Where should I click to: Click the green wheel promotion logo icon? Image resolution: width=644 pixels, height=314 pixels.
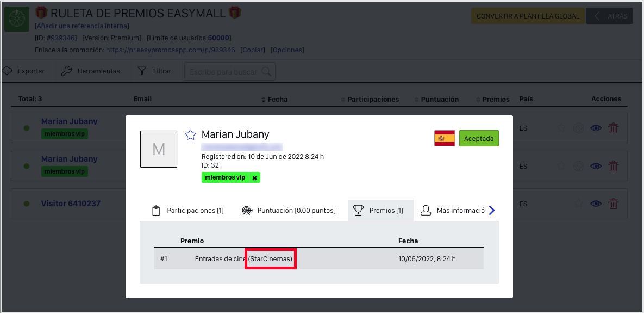[x=16, y=19]
